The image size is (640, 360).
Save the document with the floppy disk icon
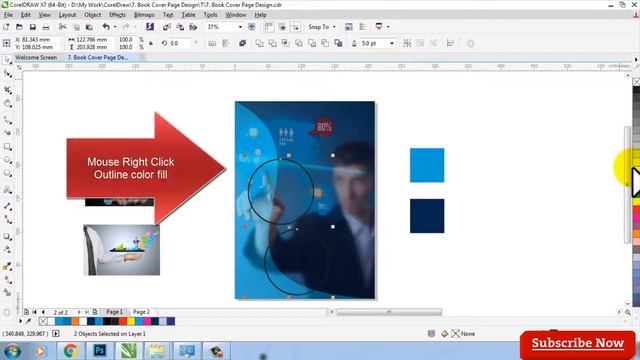coord(33,27)
